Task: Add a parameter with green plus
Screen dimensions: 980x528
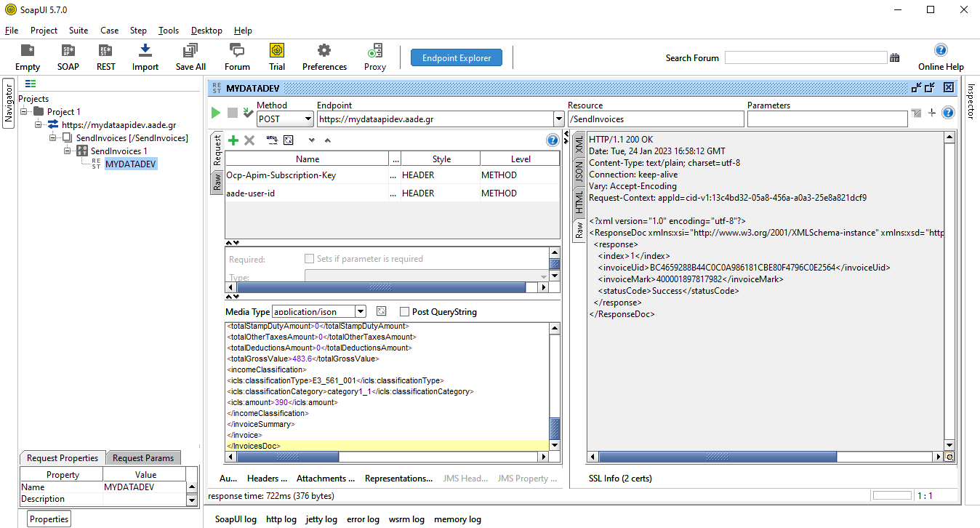Action: tap(233, 140)
